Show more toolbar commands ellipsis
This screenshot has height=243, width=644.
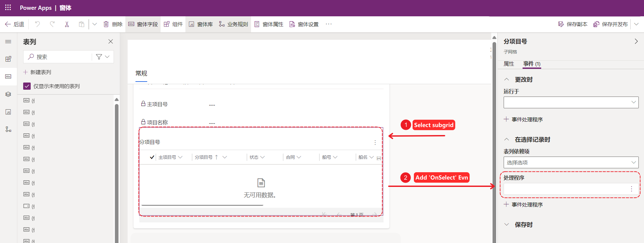pos(329,24)
